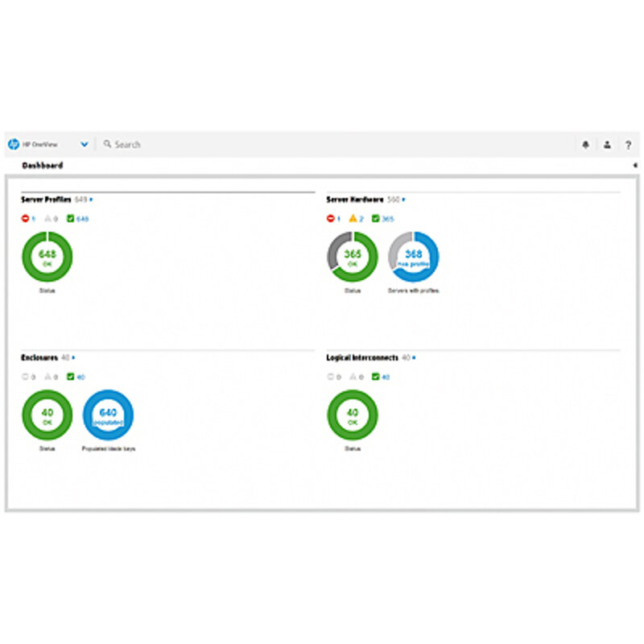The height and width of the screenshot is (644, 644).
Task: Click the Server Profiles 648 OK donut
Action: pos(47,257)
